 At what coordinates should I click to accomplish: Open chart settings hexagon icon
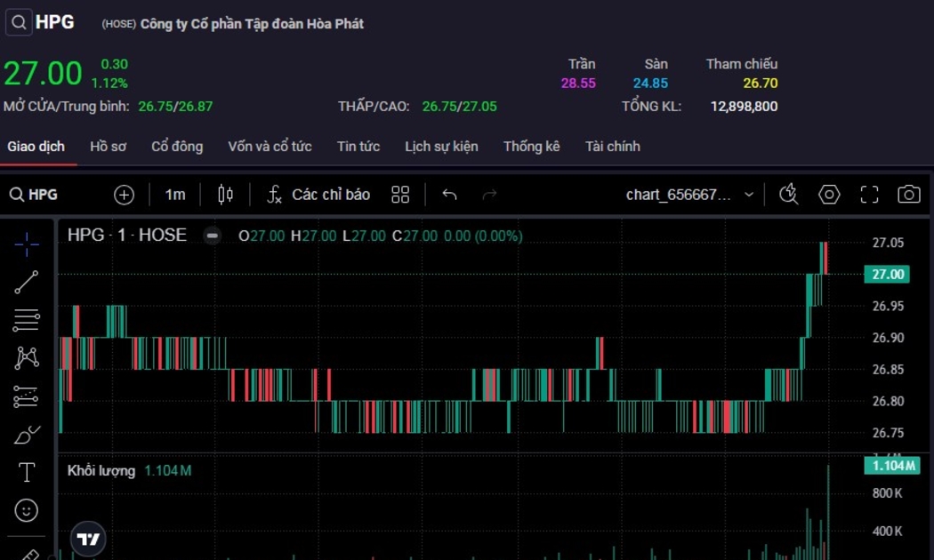pos(829,195)
